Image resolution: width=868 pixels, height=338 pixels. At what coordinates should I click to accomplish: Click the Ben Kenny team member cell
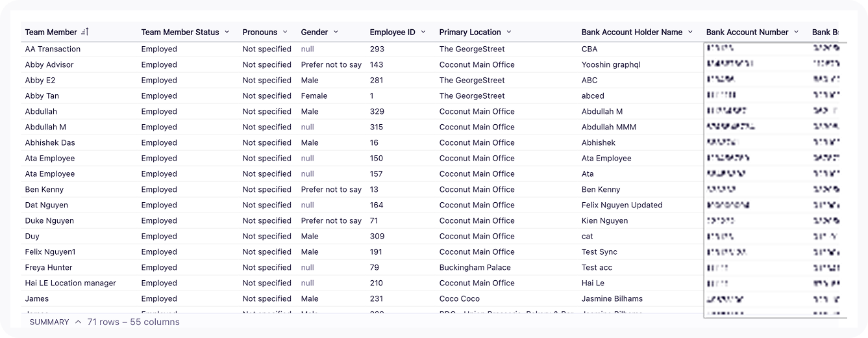point(44,189)
